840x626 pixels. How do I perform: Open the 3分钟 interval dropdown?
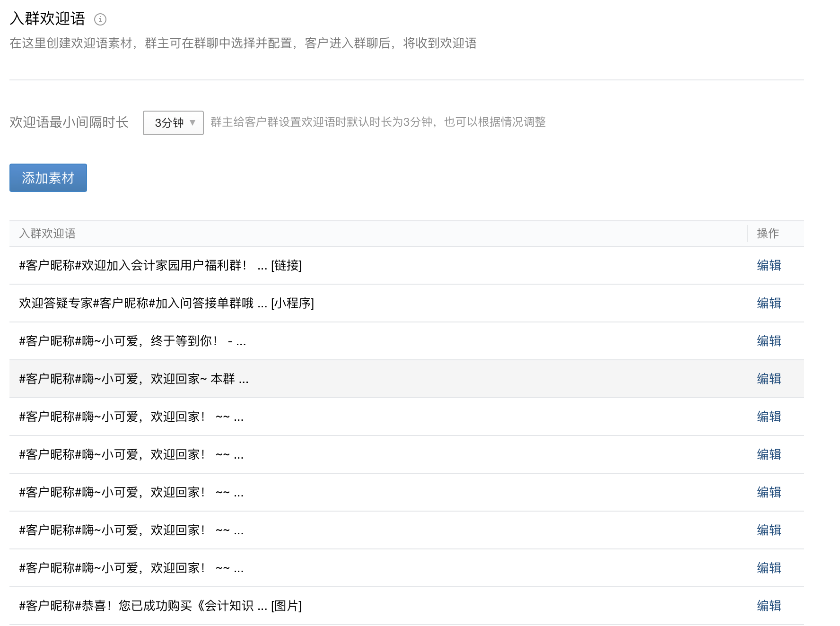point(173,123)
